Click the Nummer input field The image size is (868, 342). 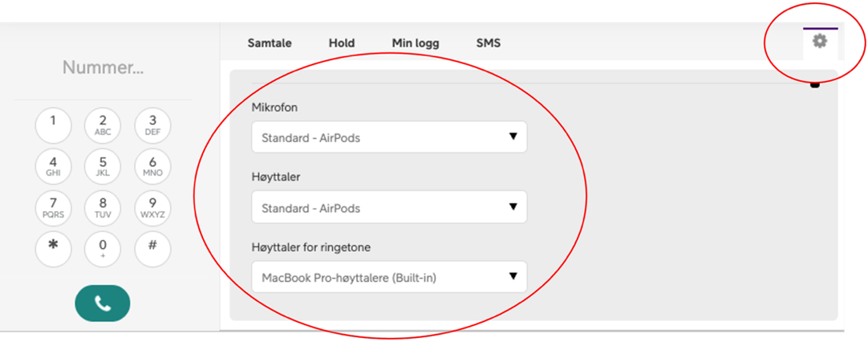point(103,68)
